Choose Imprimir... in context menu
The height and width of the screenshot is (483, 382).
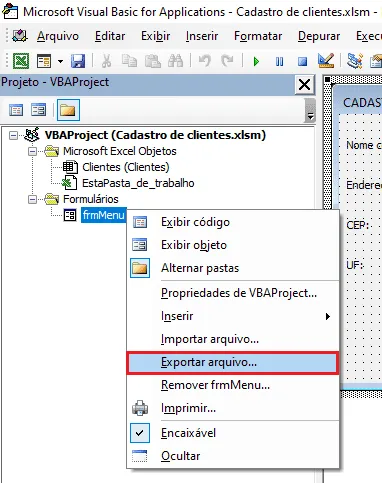[x=233, y=408]
